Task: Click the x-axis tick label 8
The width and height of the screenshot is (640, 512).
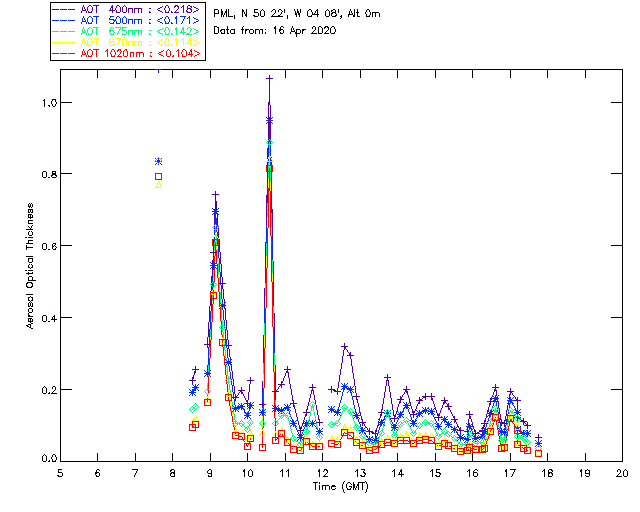Action: click(x=173, y=473)
